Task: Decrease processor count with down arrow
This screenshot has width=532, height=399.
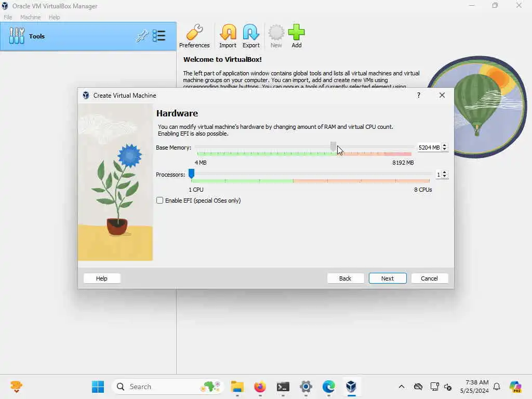Action: point(445,177)
